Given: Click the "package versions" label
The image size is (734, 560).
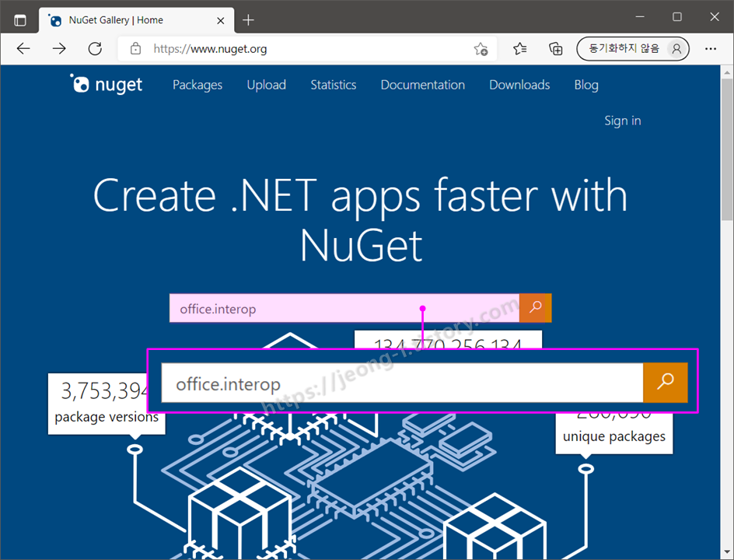Looking at the screenshot, I should tap(107, 417).
